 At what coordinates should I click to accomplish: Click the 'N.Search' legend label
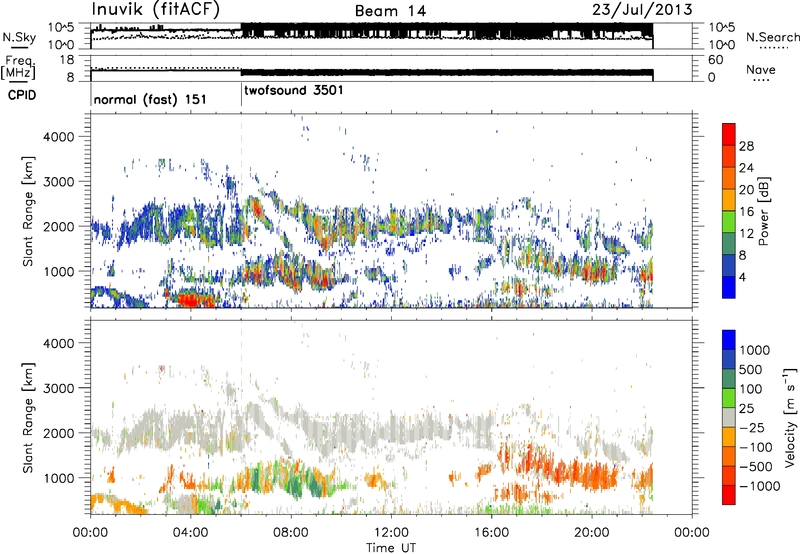[772, 37]
